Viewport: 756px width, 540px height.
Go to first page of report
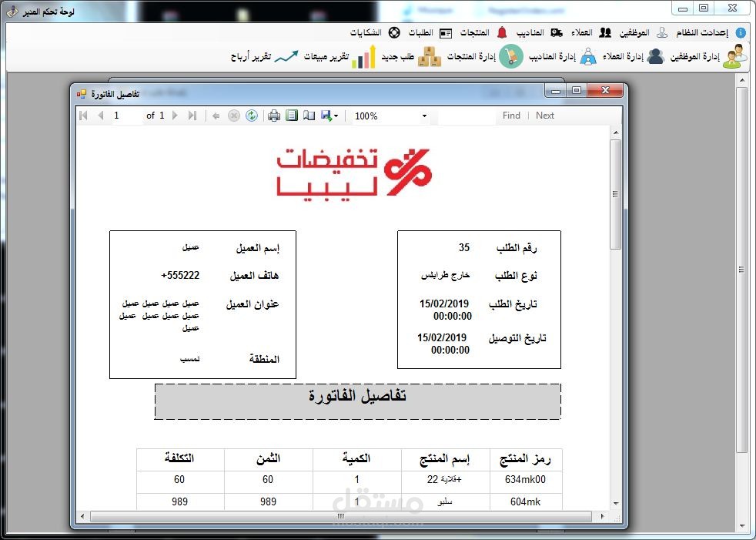(x=83, y=116)
